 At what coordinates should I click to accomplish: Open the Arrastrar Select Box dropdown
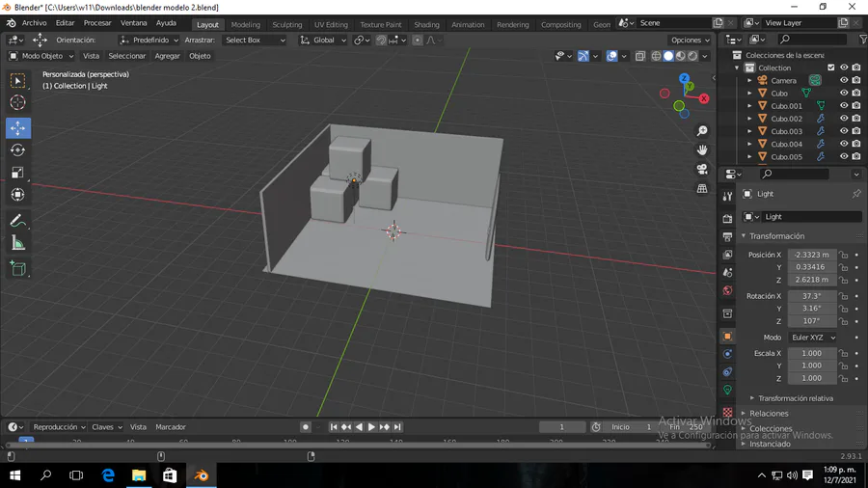tap(255, 41)
